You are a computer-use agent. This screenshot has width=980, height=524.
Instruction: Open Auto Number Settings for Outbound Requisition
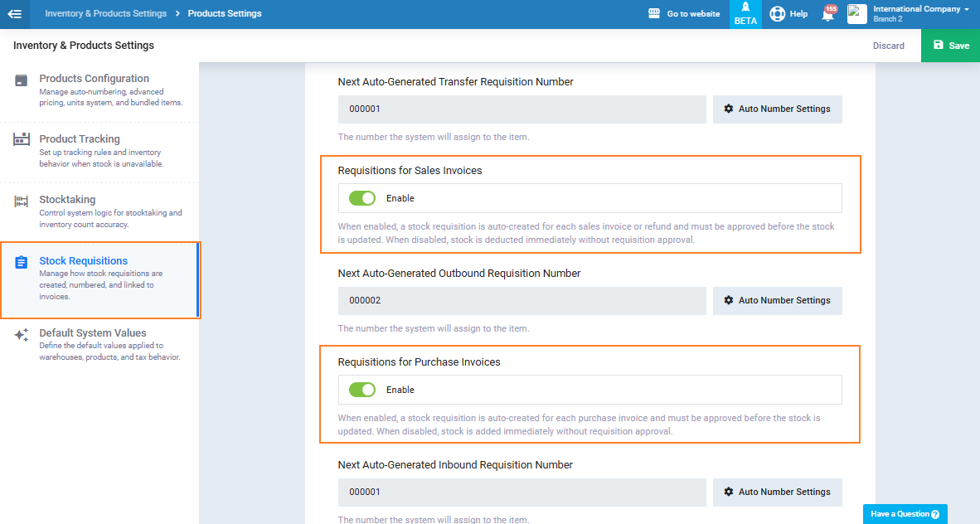point(777,301)
